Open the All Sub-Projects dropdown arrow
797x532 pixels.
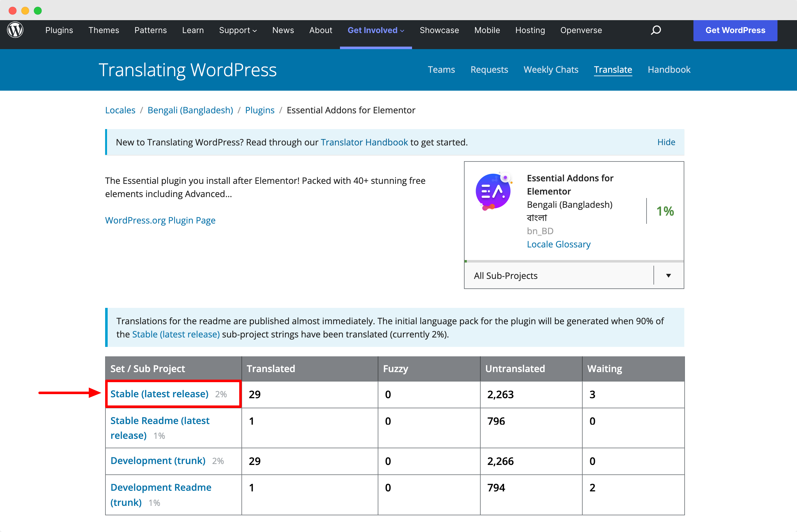pyautogui.click(x=668, y=275)
